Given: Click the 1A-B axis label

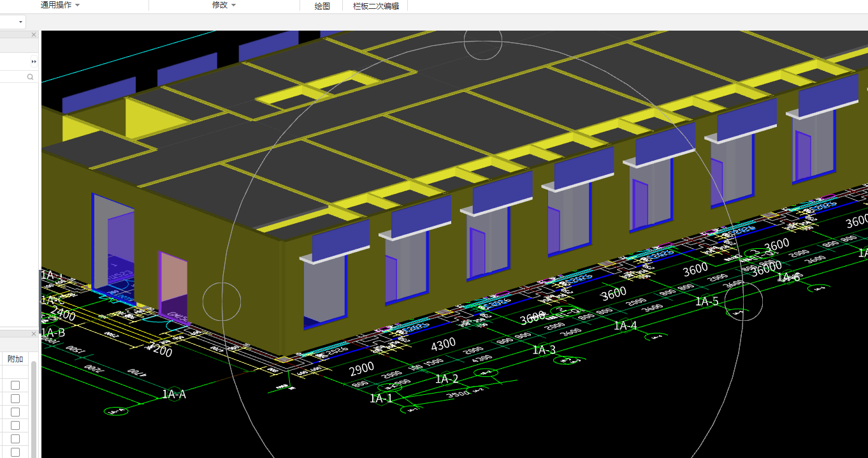Looking at the screenshot, I should pyautogui.click(x=54, y=333).
